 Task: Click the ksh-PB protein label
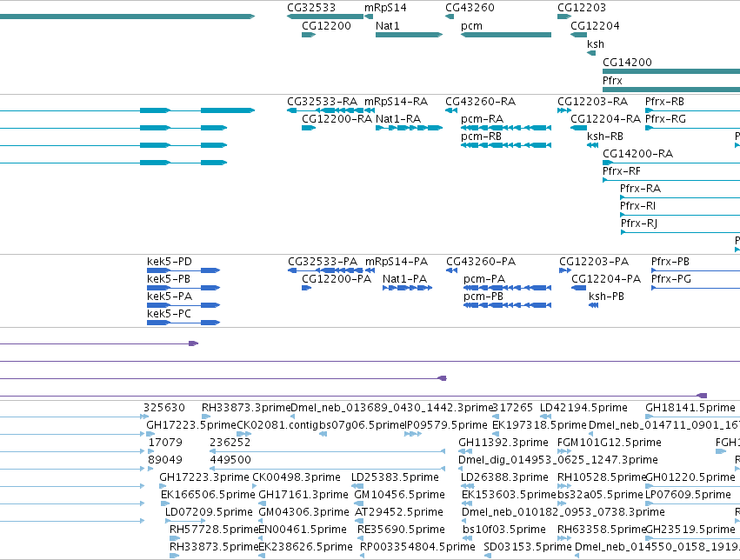click(606, 297)
